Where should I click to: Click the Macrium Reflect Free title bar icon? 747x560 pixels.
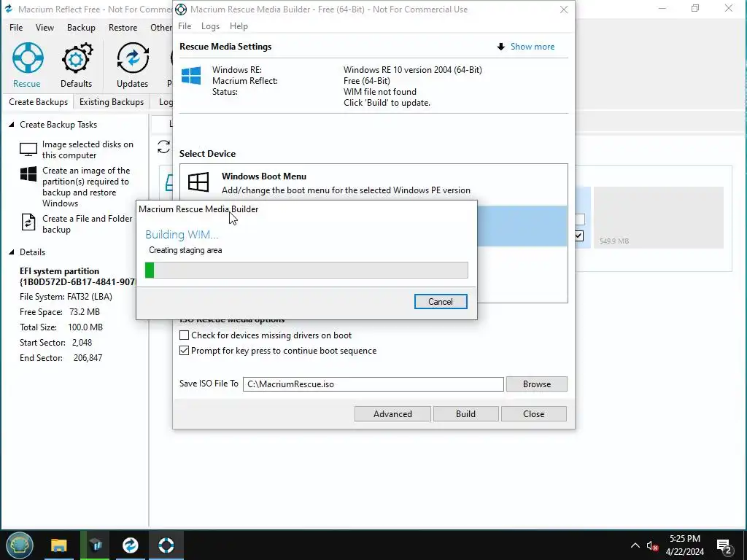click(8, 9)
